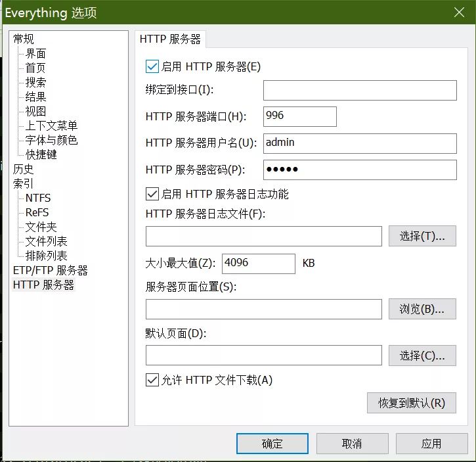Select ETP/FTP 服务器 in the options tree
This screenshot has height=462, width=476.
pyautogui.click(x=51, y=270)
